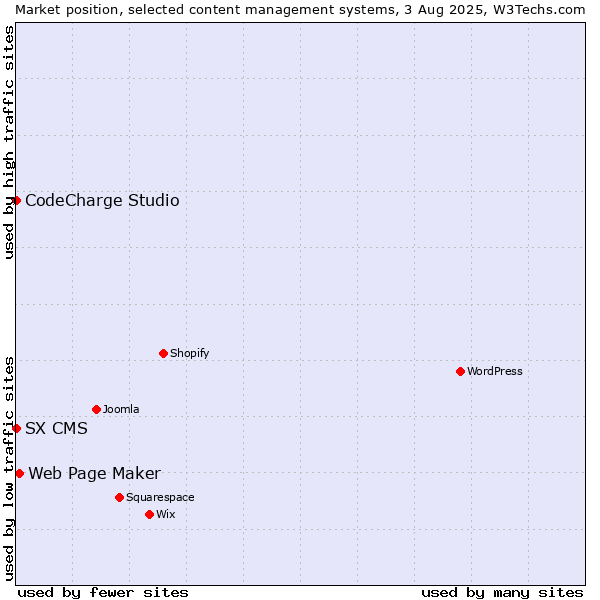The image size is (600, 600).
Task: Click the chart title mentioning W3Techs.com
Action: [300, 10]
